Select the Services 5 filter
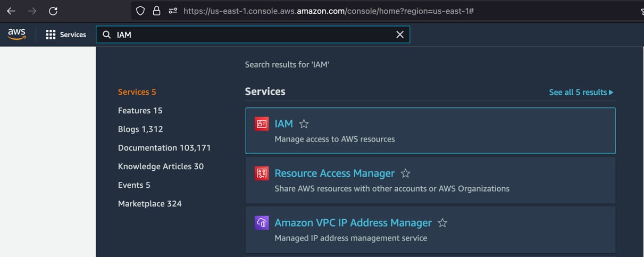644x257 pixels. [x=137, y=92]
